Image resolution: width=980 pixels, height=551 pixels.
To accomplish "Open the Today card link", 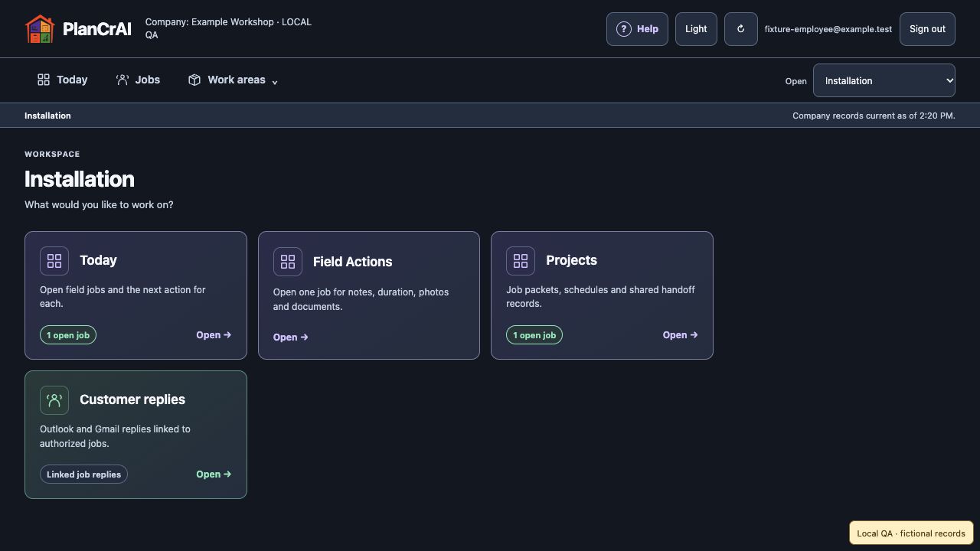I will point(214,335).
